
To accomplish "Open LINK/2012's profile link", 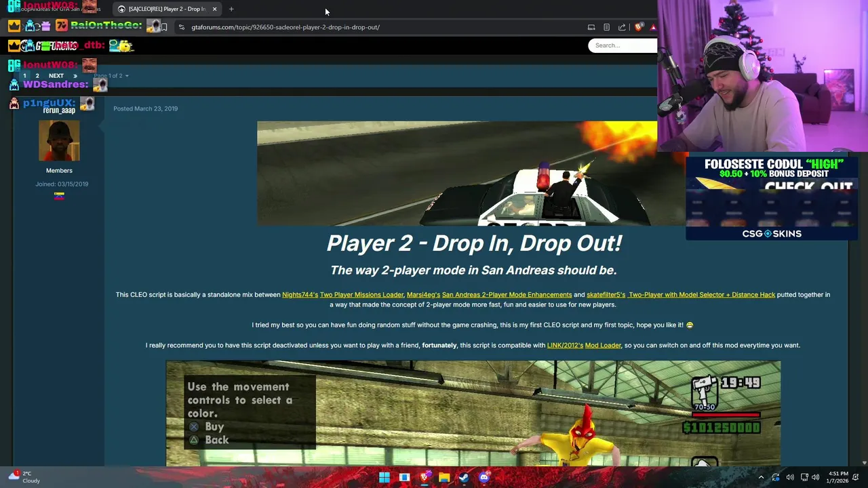I will 565,346.
